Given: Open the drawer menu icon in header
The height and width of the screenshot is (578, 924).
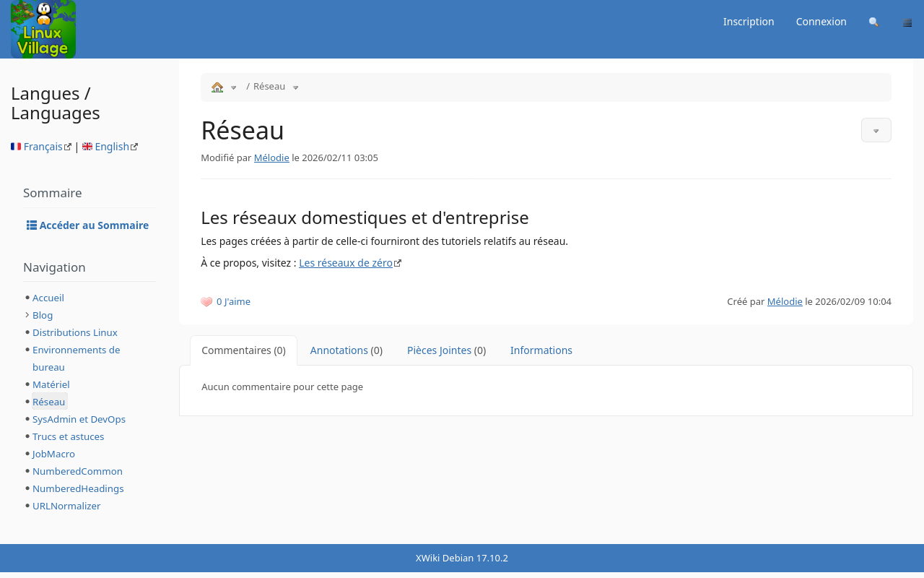Looking at the screenshot, I should 907,22.
